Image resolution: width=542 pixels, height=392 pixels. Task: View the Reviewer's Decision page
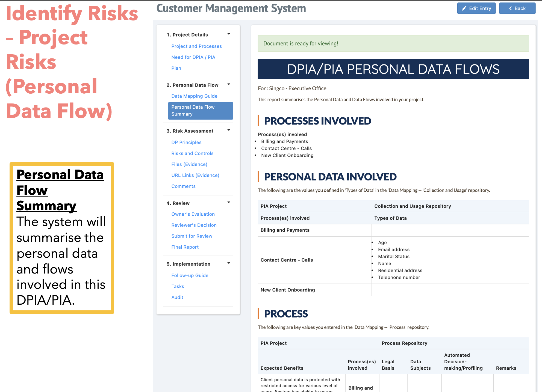pos(194,225)
